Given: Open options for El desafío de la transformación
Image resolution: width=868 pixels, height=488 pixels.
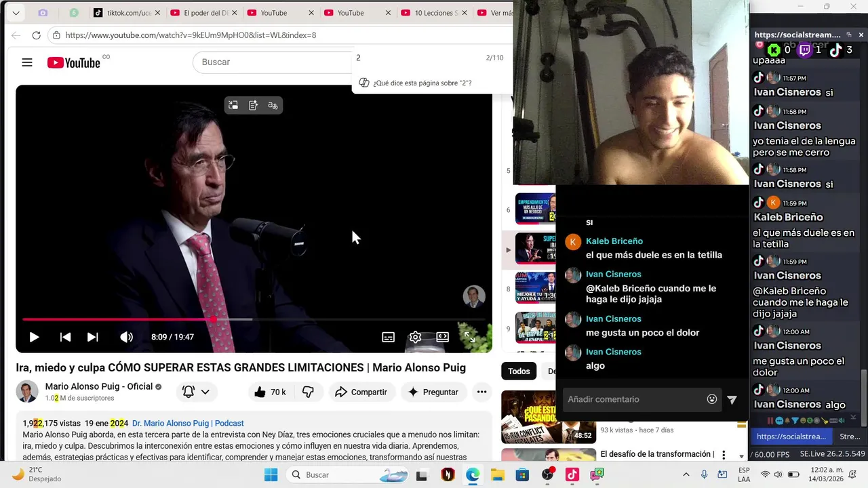Looking at the screenshot, I should [724, 455].
